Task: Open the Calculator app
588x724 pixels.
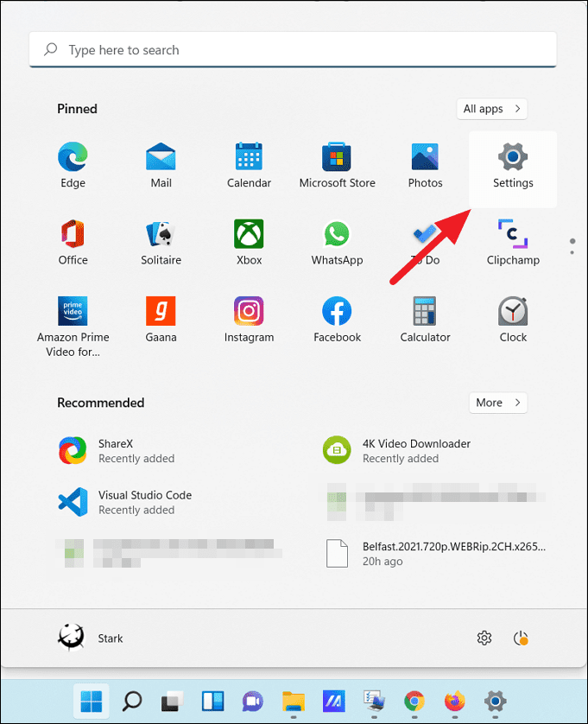Action: coord(425,320)
